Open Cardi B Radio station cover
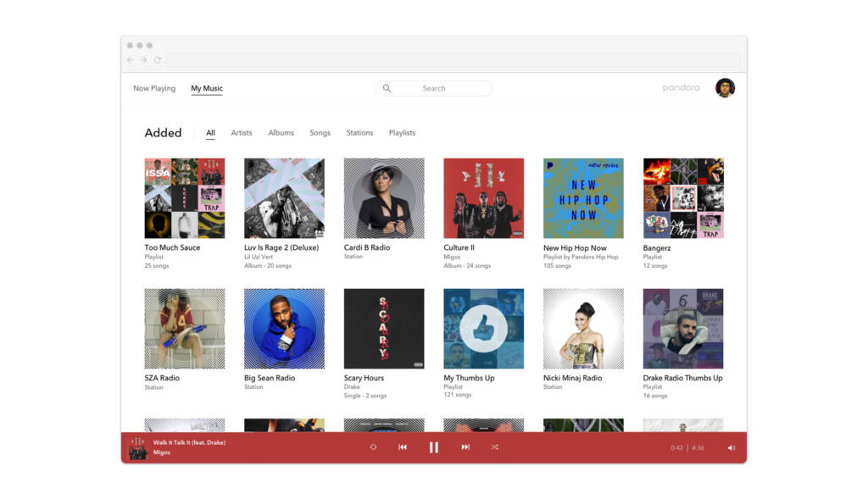The width and height of the screenshot is (868, 488). [384, 198]
